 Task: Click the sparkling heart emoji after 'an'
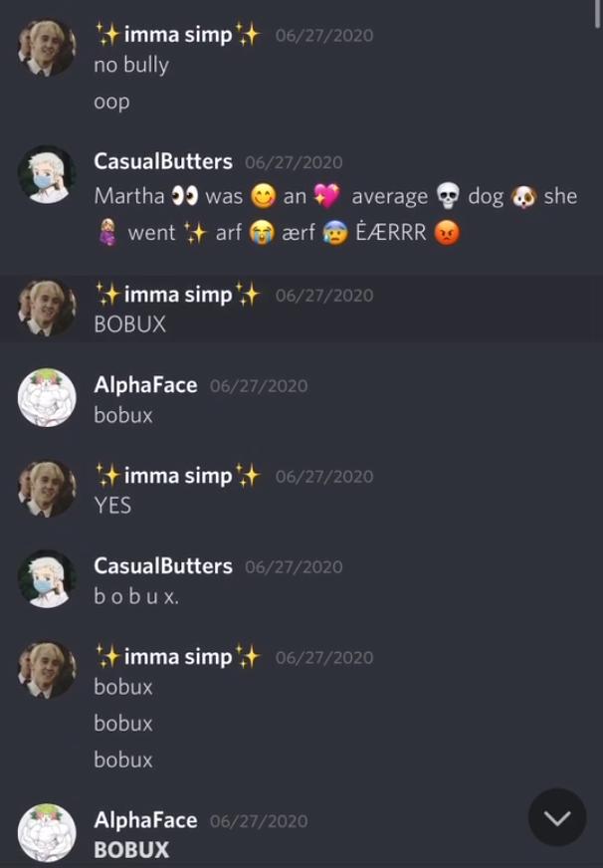[x=327, y=196]
